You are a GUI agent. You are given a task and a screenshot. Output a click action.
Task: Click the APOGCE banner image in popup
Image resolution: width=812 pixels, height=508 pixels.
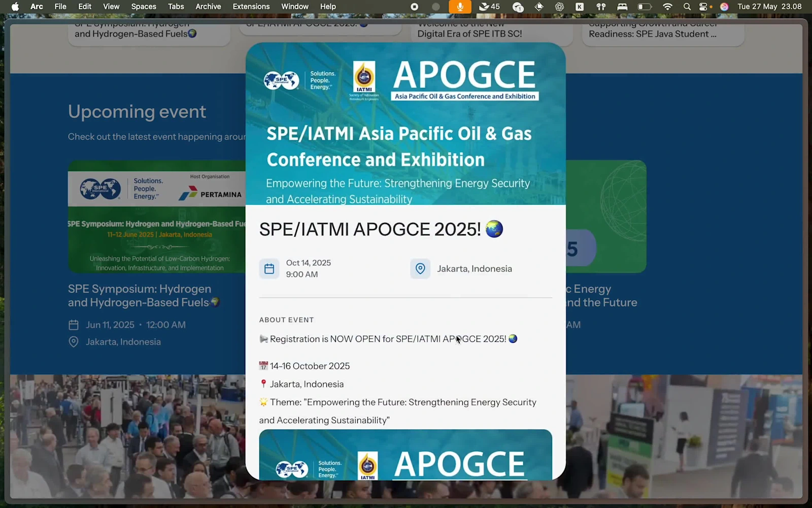[x=405, y=123]
